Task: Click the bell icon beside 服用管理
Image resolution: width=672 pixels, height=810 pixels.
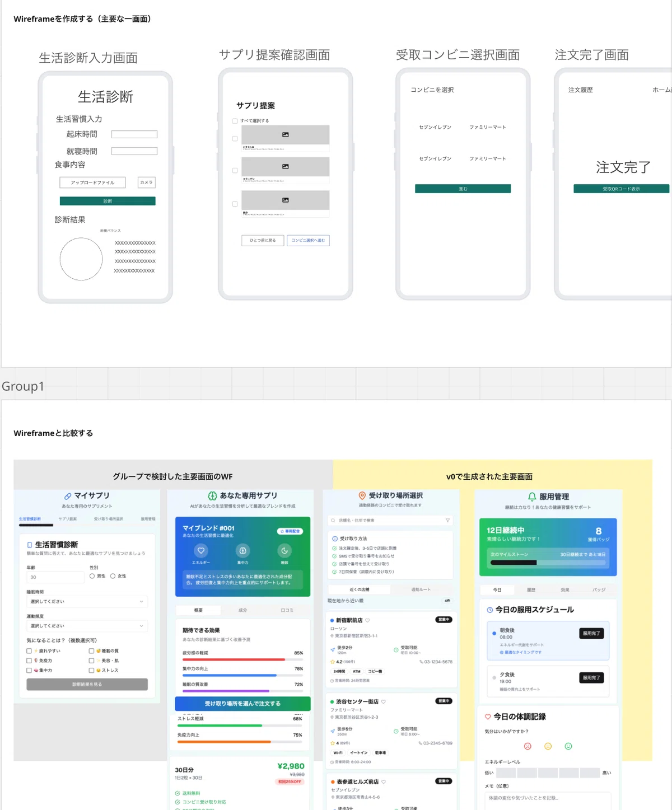Action: point(532,497)
